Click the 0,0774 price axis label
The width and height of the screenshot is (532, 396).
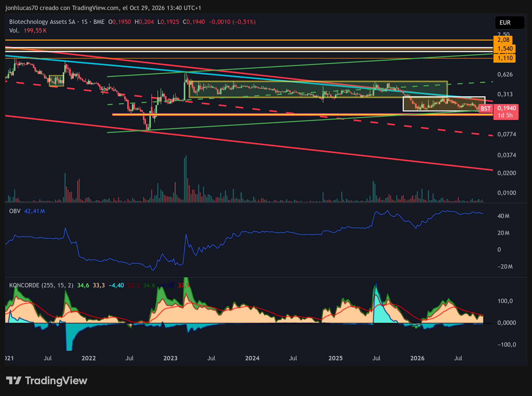(x=507, y=134)
